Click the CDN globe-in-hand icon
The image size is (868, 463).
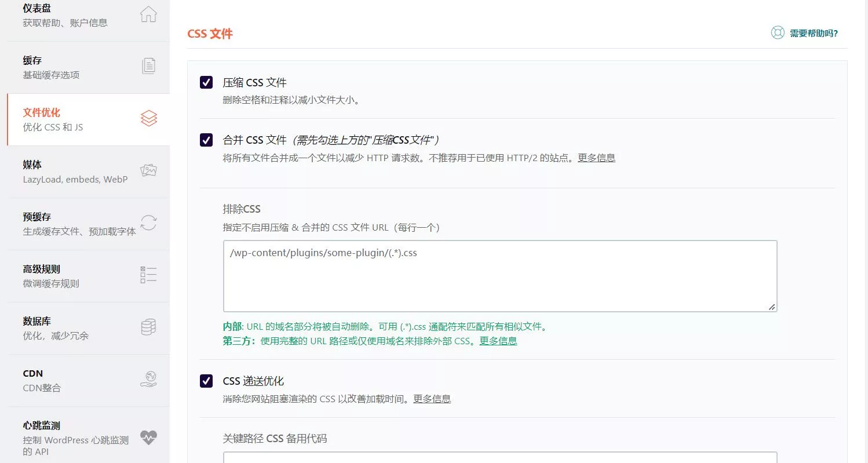(x=149, y=379)
